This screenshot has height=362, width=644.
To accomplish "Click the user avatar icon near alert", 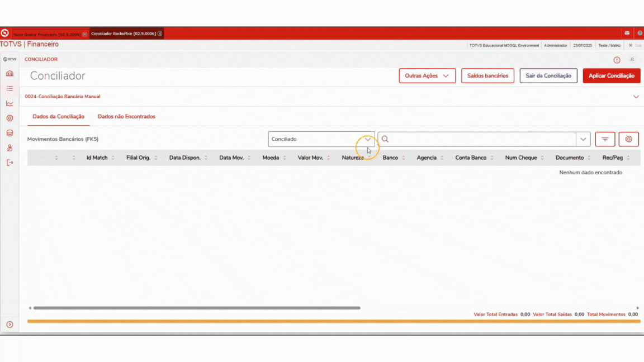I will [x=632, y=60].
